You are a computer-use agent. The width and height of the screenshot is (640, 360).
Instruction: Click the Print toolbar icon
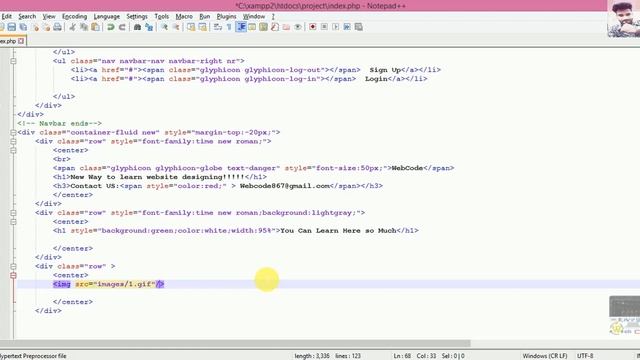58,27
